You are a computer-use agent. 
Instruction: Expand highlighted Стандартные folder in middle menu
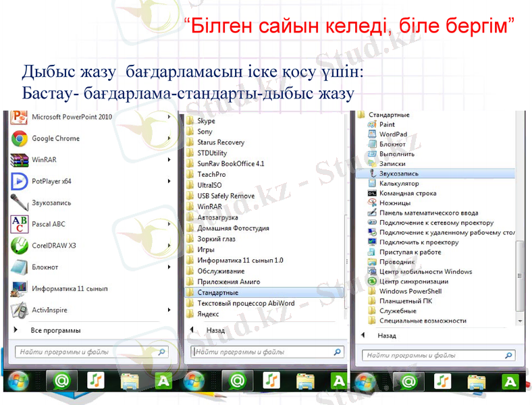tap(264, 292)
